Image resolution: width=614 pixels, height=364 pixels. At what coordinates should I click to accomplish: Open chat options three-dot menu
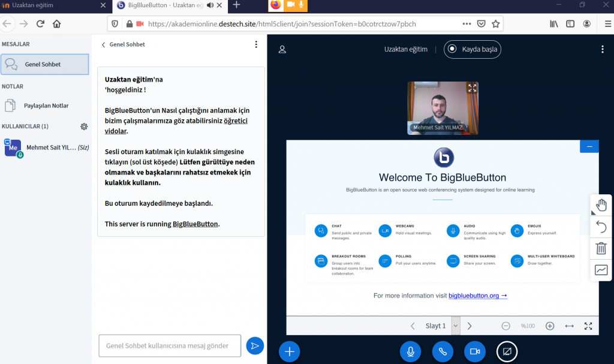click(x=256, y=44)
